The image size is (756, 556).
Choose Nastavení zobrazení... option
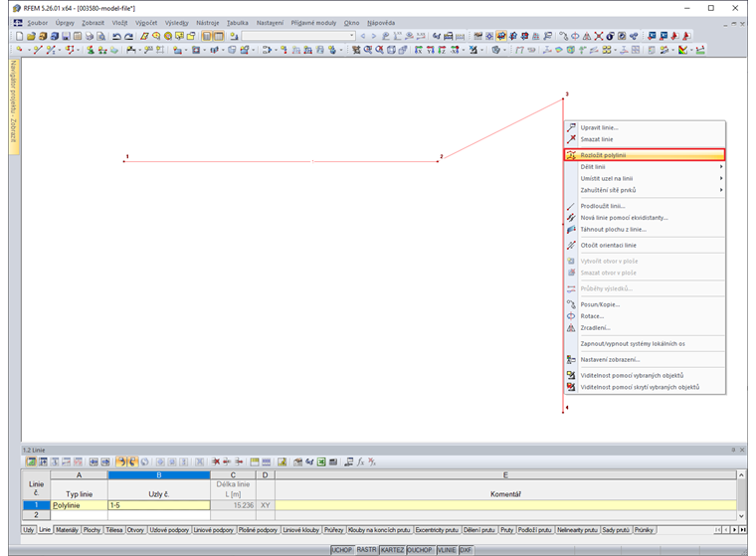(645, 360)
